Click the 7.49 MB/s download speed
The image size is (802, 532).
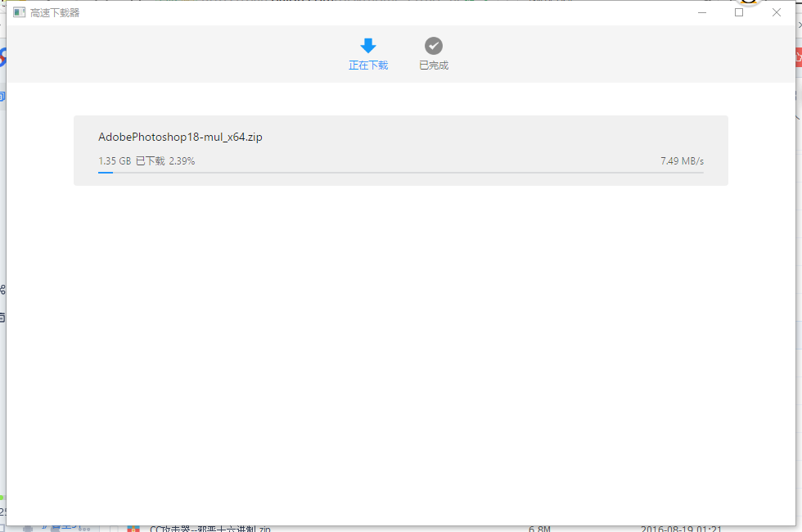(682, 161)
